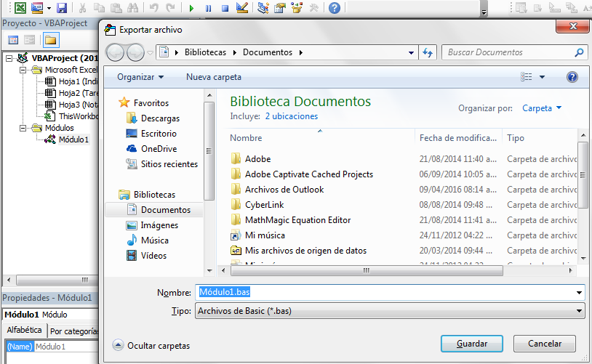Click the VBA Help question mark icon

coord(335,7)
